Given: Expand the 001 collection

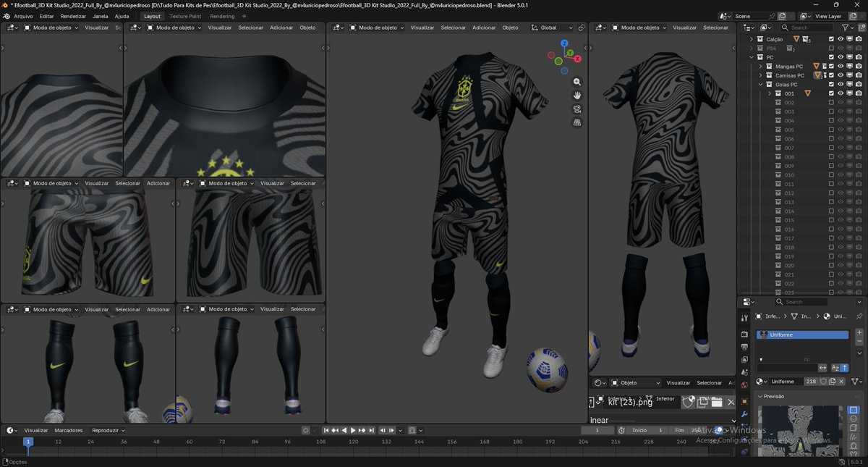Looking at the screenshot, I should pyautogui.click(x=770, y=93).
